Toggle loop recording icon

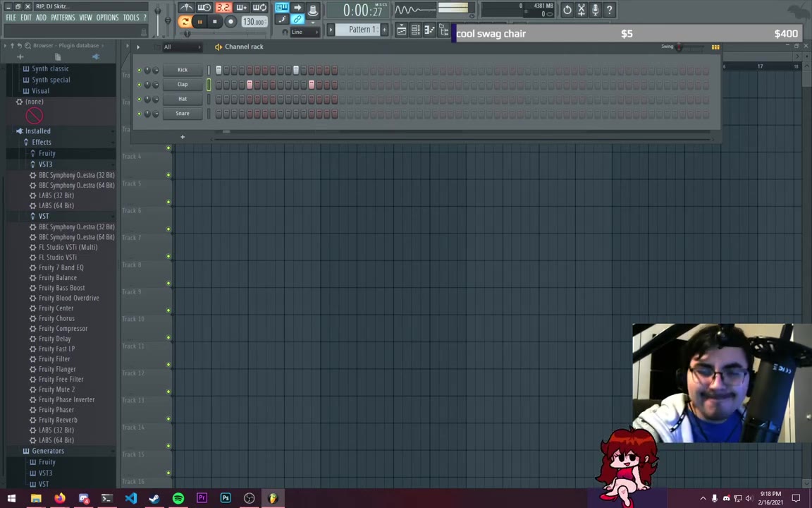259,8
